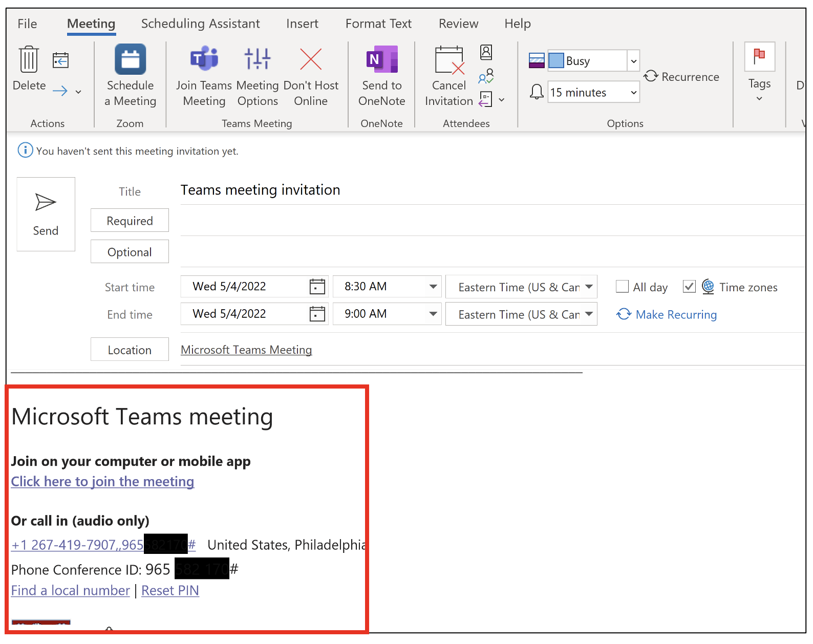This screenshot has width=813, height=644.
Task: Click the Required attendees button
Action: coord(130,221)
